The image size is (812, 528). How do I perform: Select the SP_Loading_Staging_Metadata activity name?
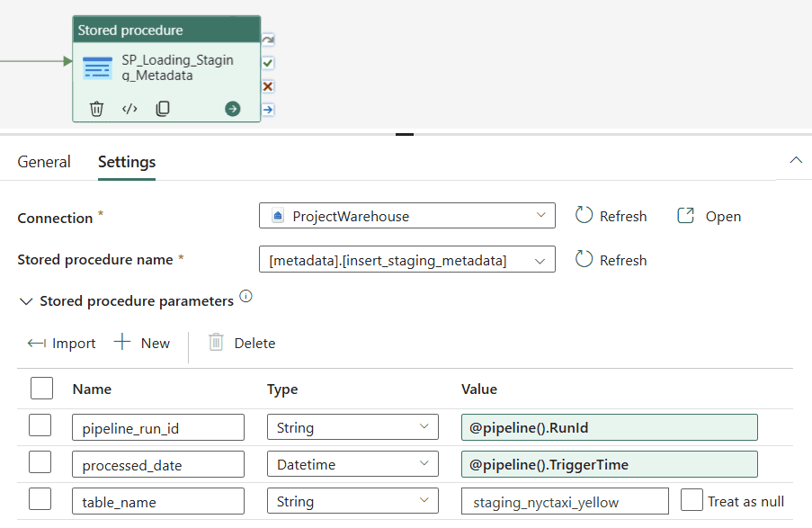(178, 67)
